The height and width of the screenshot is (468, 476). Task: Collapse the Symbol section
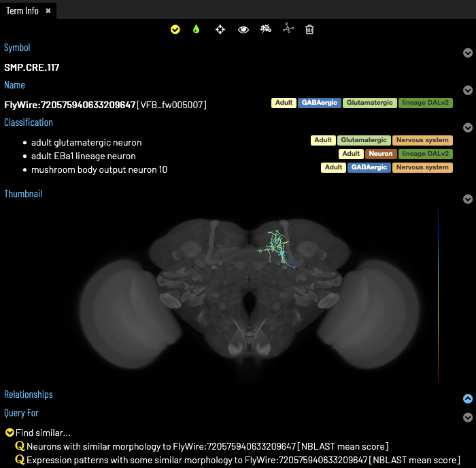point(467,53)
